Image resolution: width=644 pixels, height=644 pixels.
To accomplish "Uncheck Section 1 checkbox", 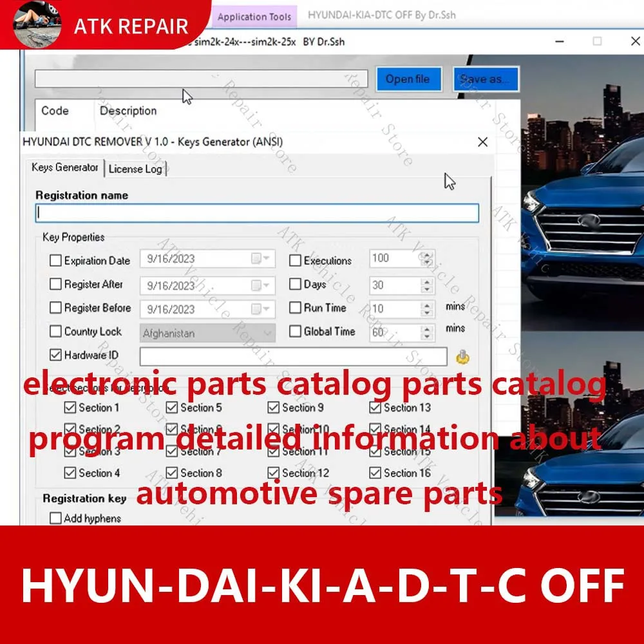I will (x=70, y=408).
